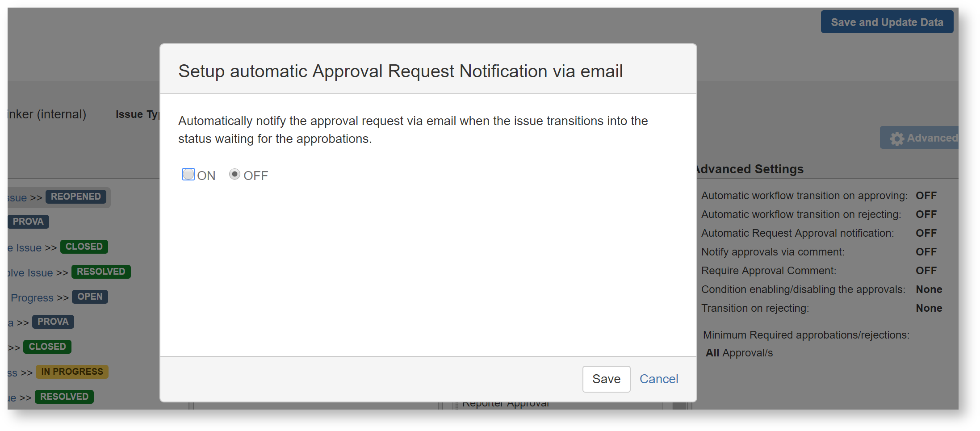Open the Transition on rejecting setting
Viewport: 980px width, 431px height.
click(x=754, y=308)
